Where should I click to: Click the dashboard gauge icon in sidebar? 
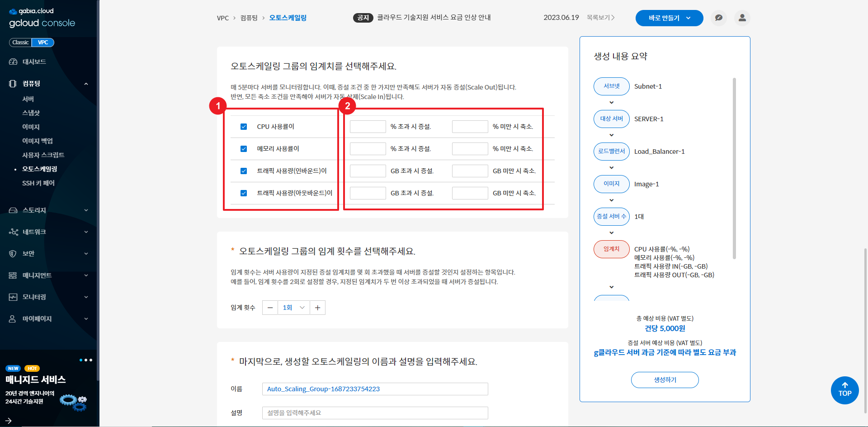13,62
